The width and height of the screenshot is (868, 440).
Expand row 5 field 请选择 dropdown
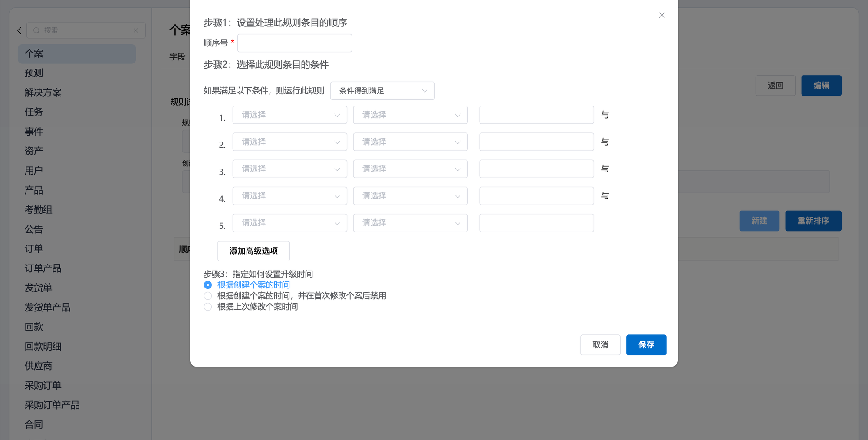[289, 223]
